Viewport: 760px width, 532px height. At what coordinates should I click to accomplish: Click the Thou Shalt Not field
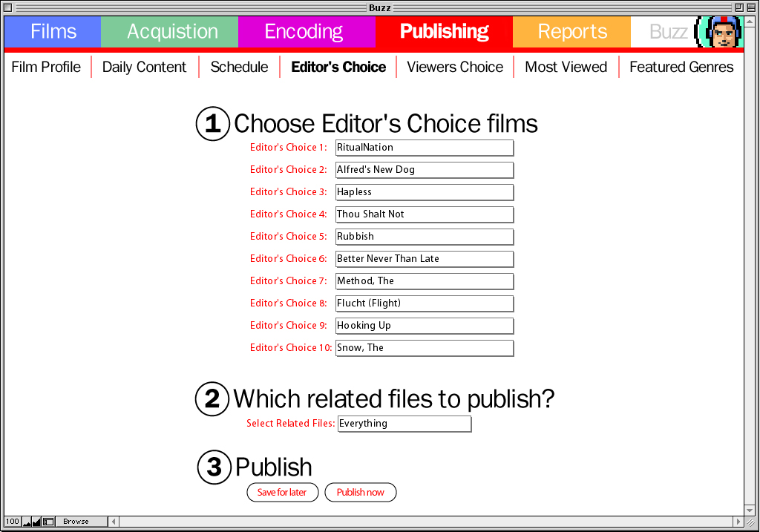[425, 214]
